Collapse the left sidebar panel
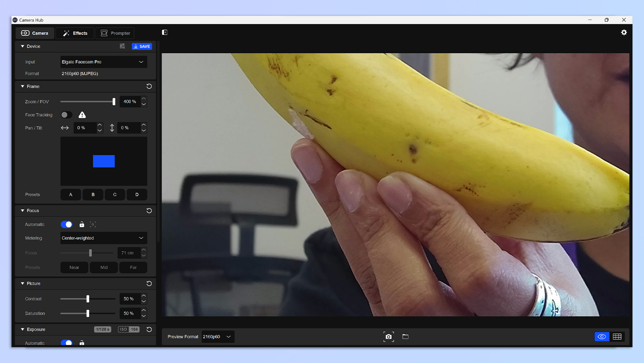This screenshot has height=363, width=644. click(x=165, y=32)
